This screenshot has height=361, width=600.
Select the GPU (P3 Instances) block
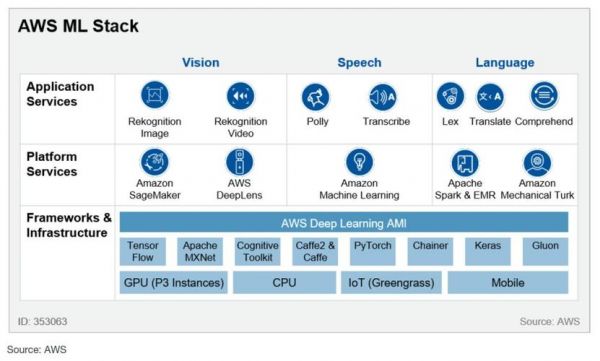(x=174, y=283)
